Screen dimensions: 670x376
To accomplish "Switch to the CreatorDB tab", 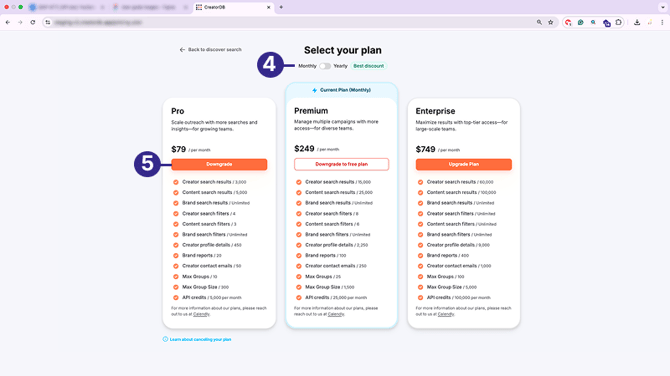I will pos(233,7).
